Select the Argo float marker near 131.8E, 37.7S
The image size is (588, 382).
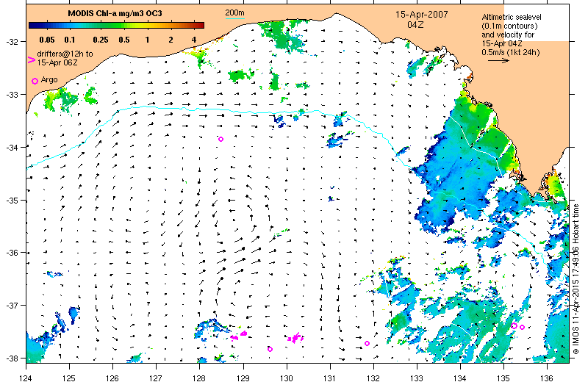coord(367,343)
